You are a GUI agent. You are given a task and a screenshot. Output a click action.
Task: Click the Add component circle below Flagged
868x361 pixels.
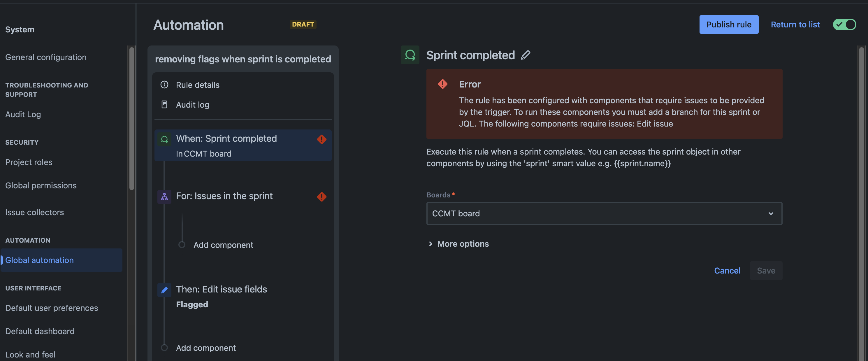165,348
